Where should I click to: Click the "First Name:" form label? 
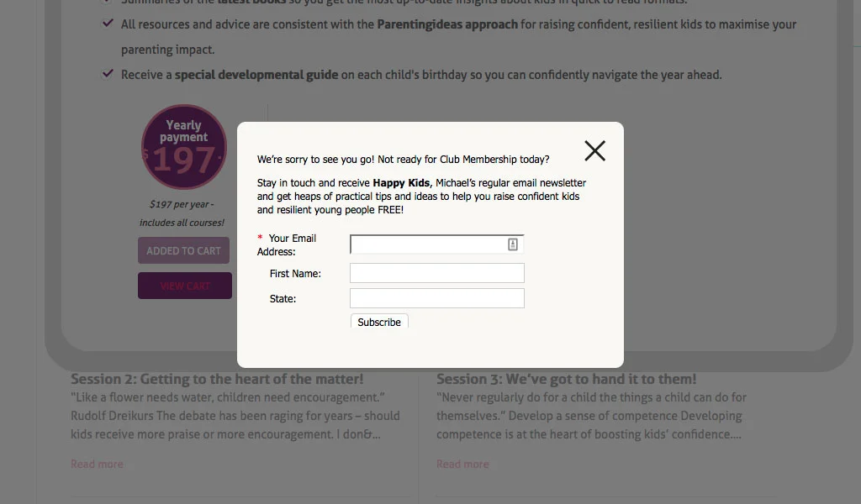(x=295, y=273)
